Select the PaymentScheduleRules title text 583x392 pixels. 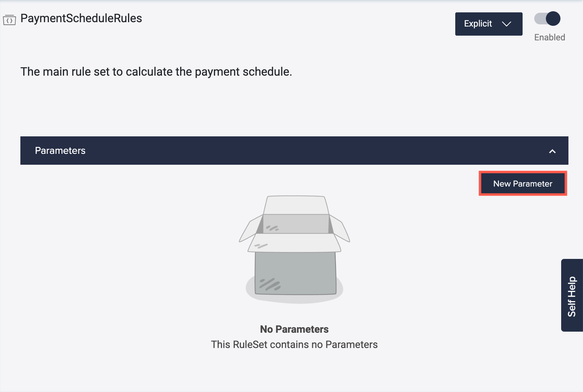coord(81,18)
